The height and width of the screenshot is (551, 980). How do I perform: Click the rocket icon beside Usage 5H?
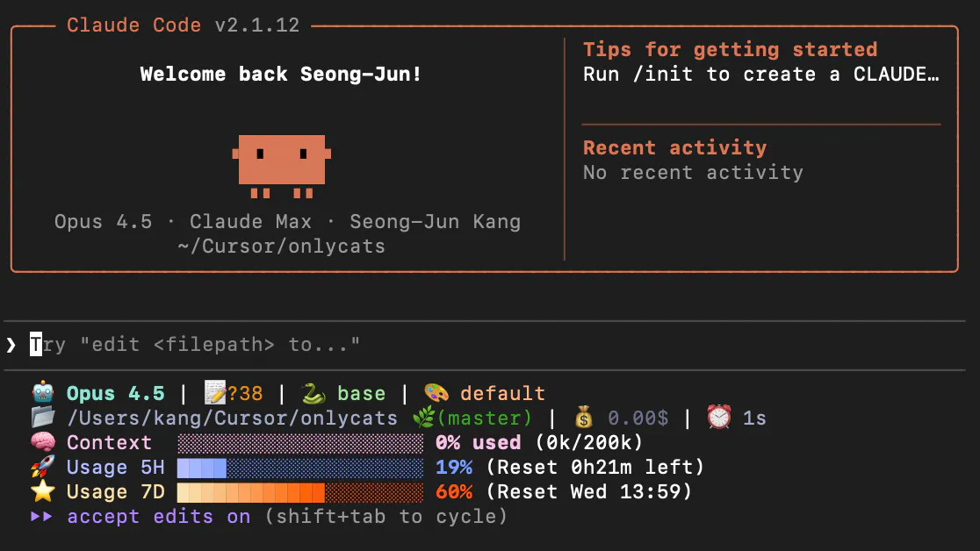pos(42,467)
